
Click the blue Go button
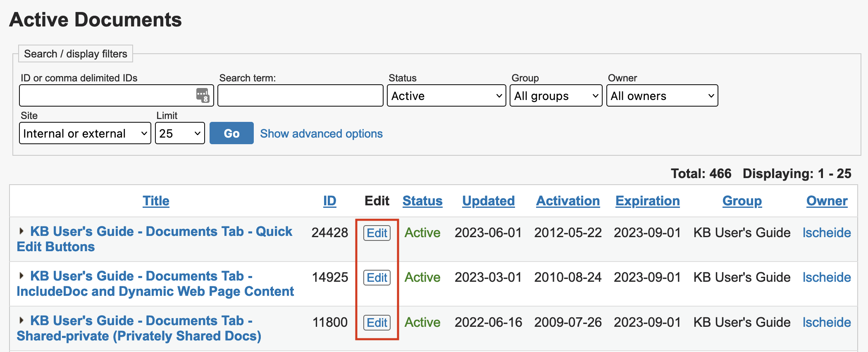[x=231, y=133]
